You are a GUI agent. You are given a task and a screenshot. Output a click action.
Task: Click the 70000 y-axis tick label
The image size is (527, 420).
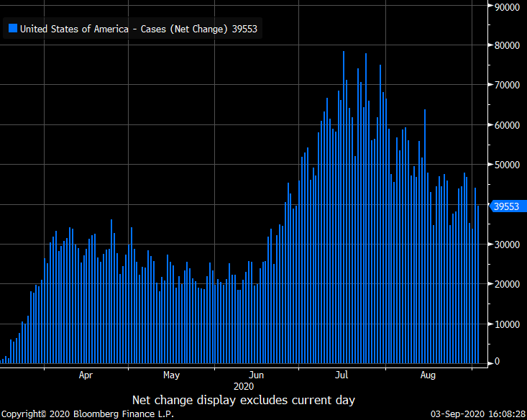508,86
